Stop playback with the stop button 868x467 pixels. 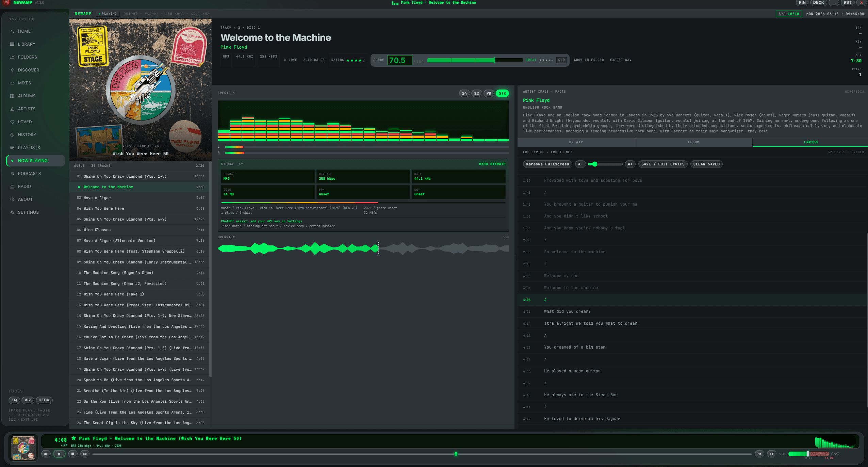pos(72,454)
